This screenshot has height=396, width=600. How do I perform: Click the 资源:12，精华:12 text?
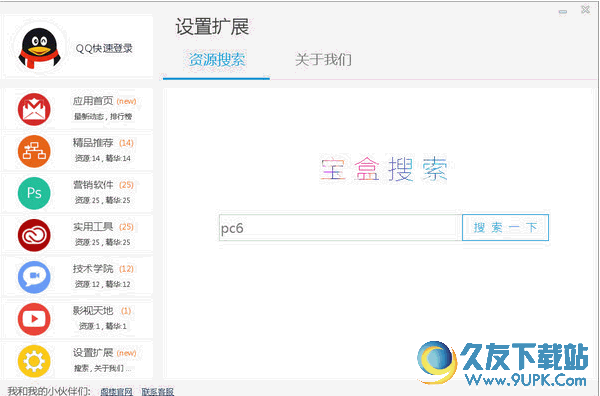(x=103, y=284)
